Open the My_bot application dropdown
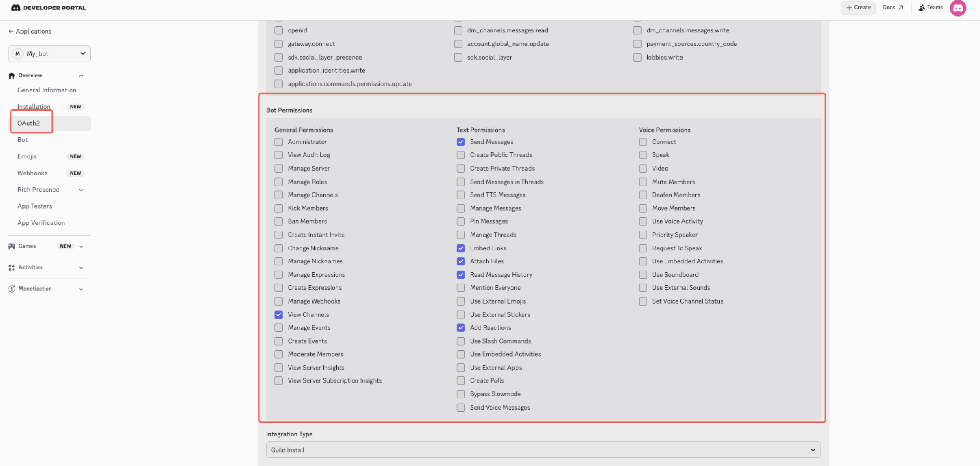Image resolution: width=980 pixels, height=466 pixels. coord(49,53)
